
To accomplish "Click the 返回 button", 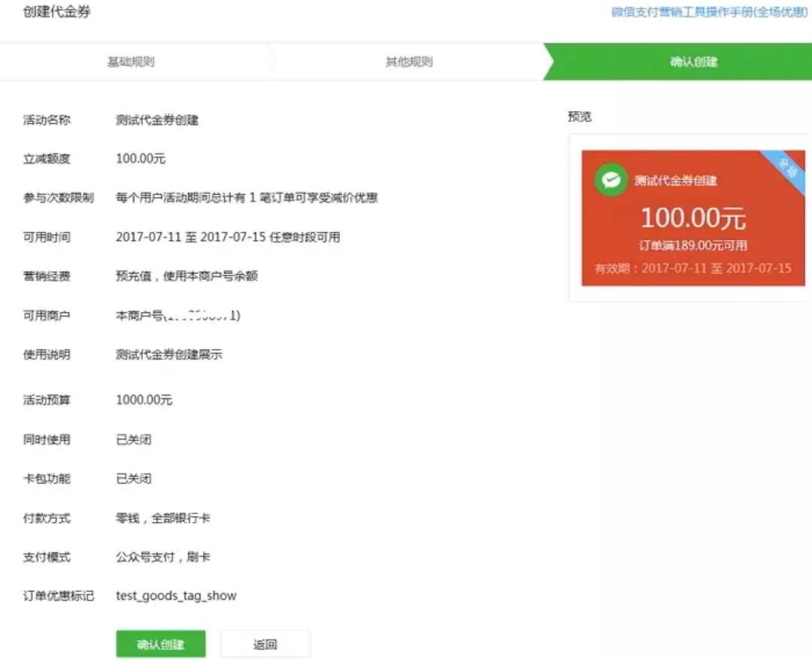I will click(x=265, y=644).
